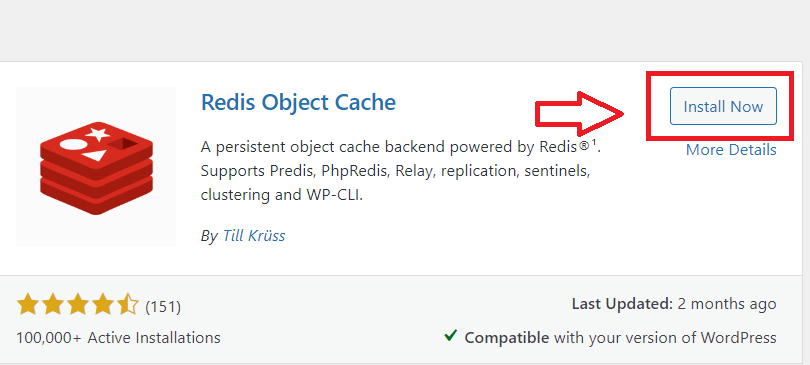This screenshot has width=810, height=365.
Task: Click the first gold rating star
Action: pyautogui.click(x=27, y=305)
